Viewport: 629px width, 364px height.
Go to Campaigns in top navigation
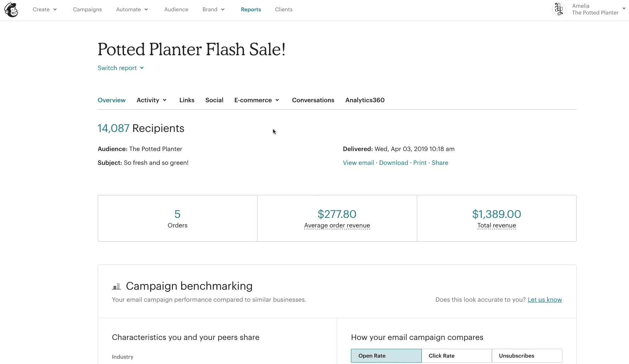click(87, 10)
